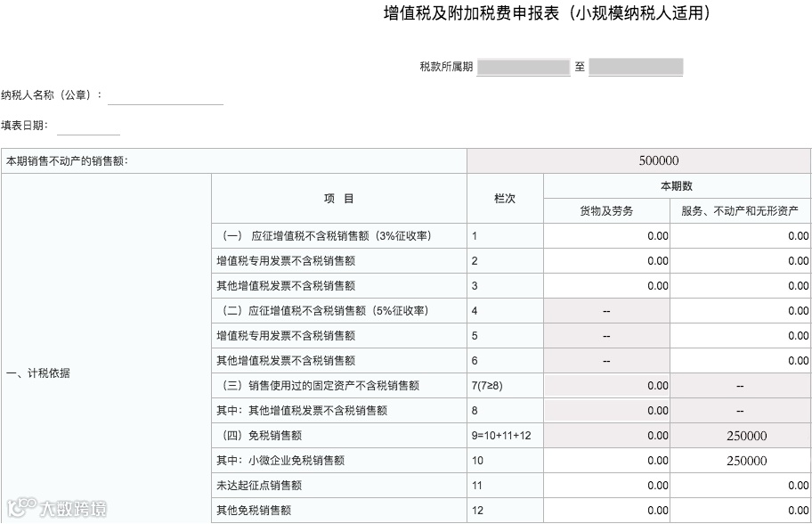Click the (三) 销售使用过的固定资产 row label
The image size is (812, 524).
pos(321,385)
